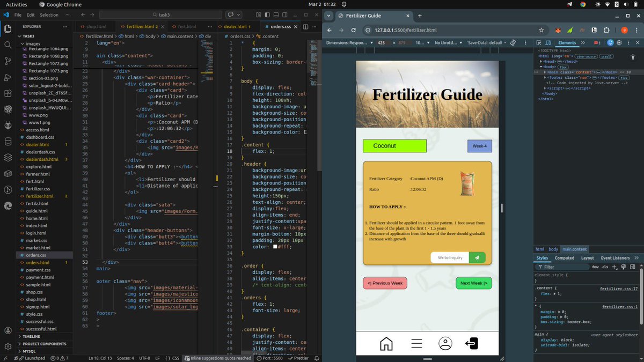Open Source Control view in activity bar
This screenshot has width=644, height=362.
8,61
